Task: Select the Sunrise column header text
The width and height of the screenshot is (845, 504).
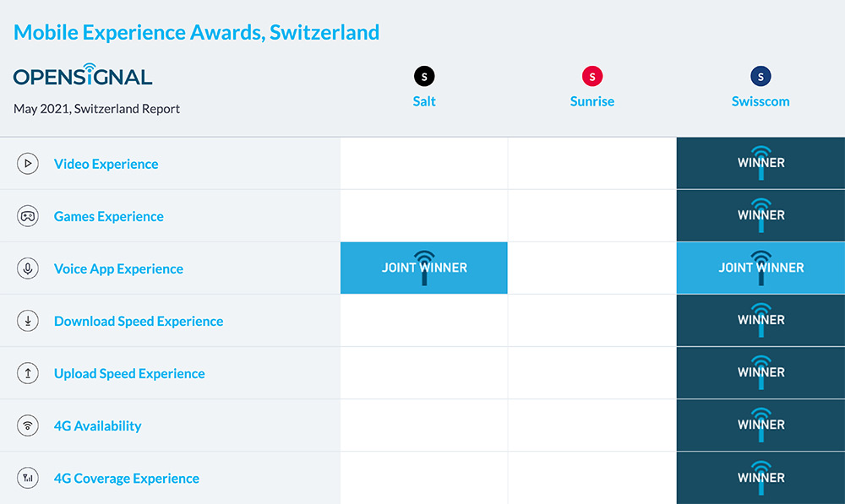Action: (x=592, y=101)
